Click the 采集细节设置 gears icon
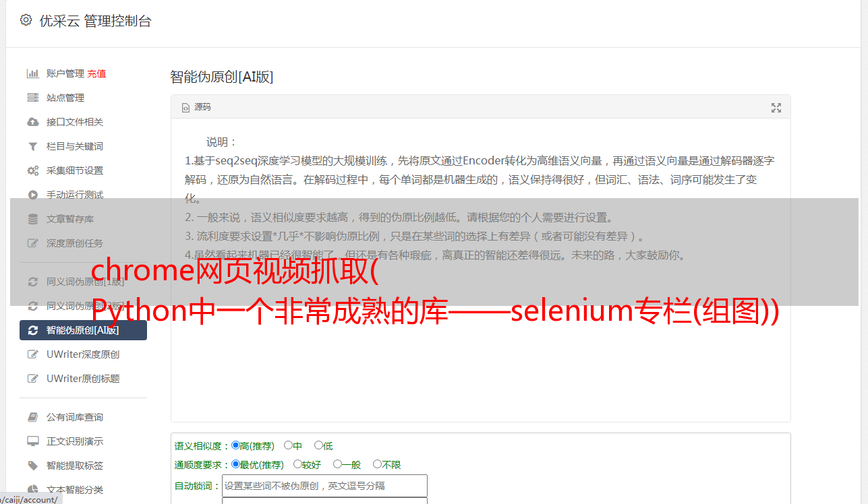This screenshot has width=868, height=504. [x=32, y=170]
